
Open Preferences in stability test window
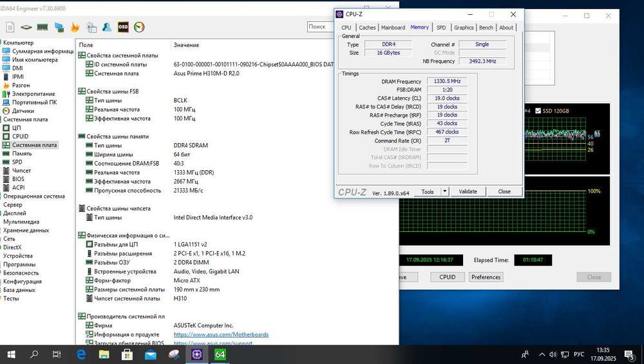[x=486, y=277]
